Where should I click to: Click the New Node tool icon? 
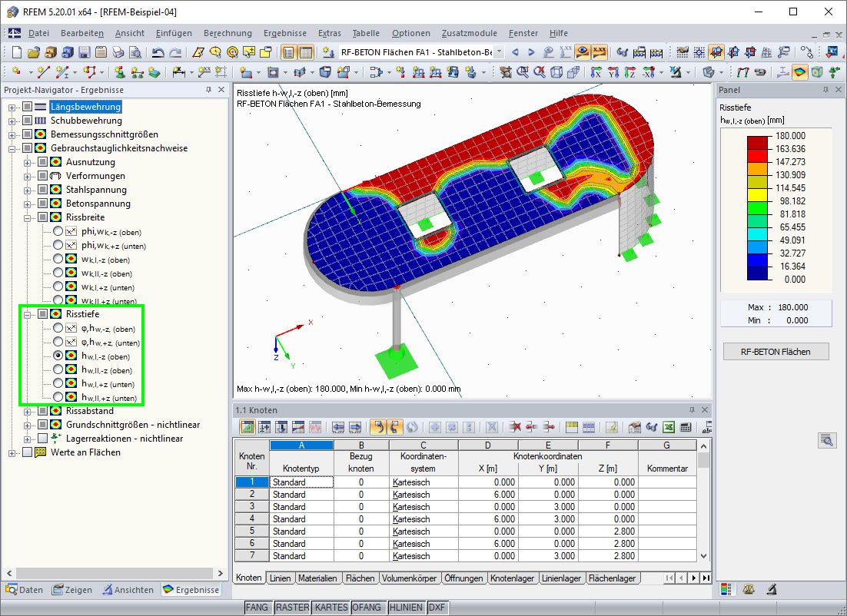click(17, 71)
